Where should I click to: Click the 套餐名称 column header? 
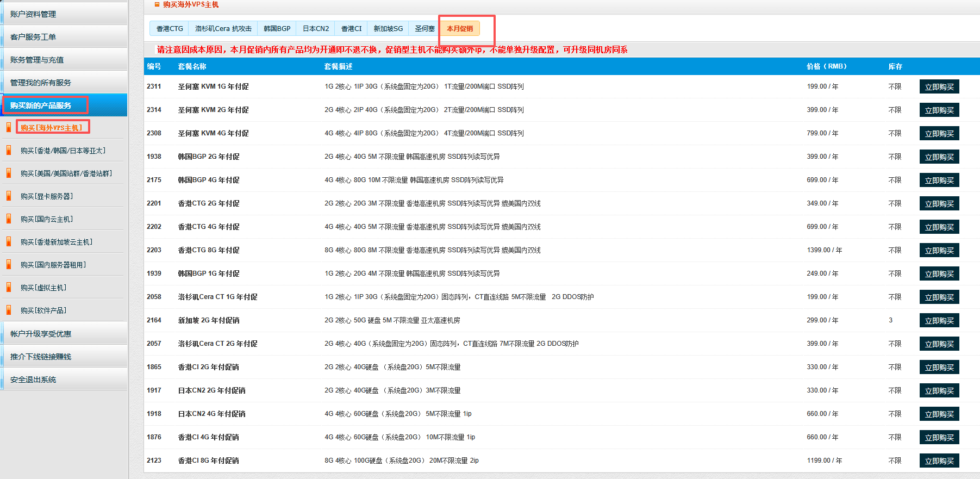tap(192, 66)
